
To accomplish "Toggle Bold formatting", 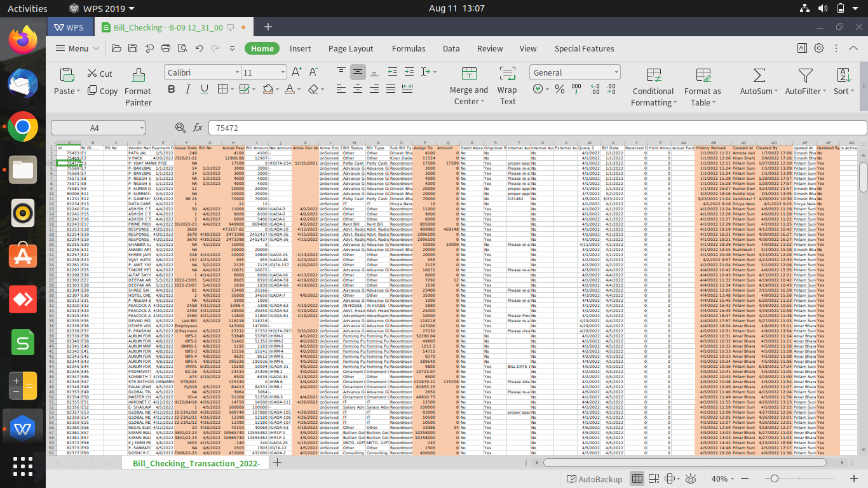I will (x=172, y=89).
